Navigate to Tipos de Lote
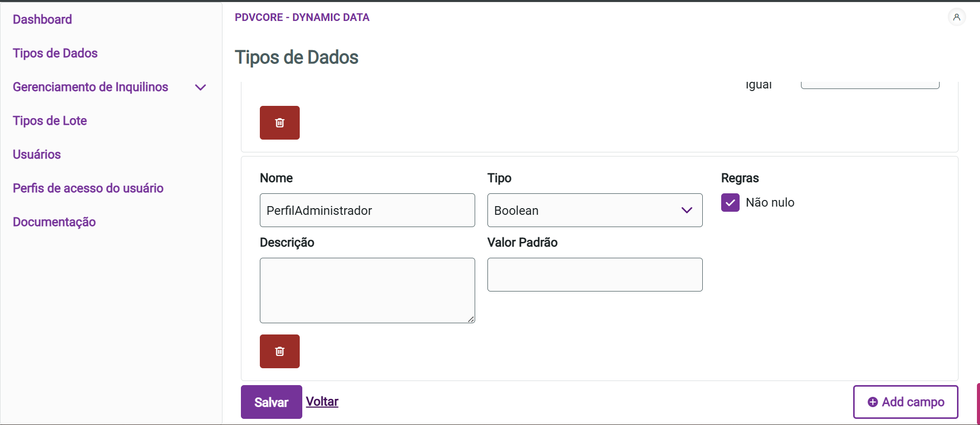This screenshot has width=980, height=425. tap(50, 121)
